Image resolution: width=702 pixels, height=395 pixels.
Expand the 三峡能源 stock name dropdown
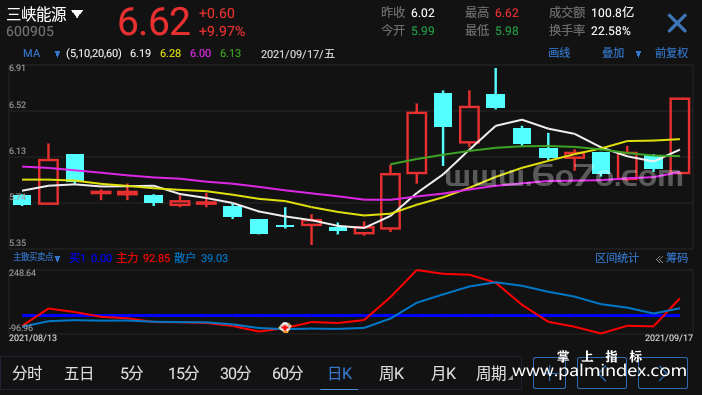coord(77,14)
